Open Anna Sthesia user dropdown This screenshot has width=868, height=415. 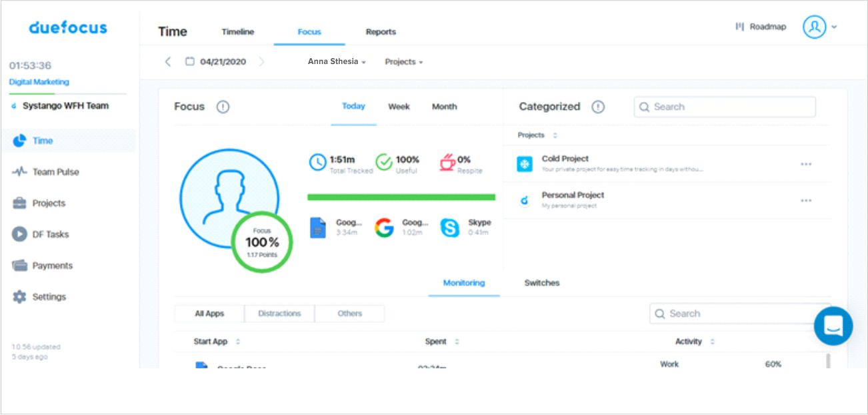(x=337, y=61)
